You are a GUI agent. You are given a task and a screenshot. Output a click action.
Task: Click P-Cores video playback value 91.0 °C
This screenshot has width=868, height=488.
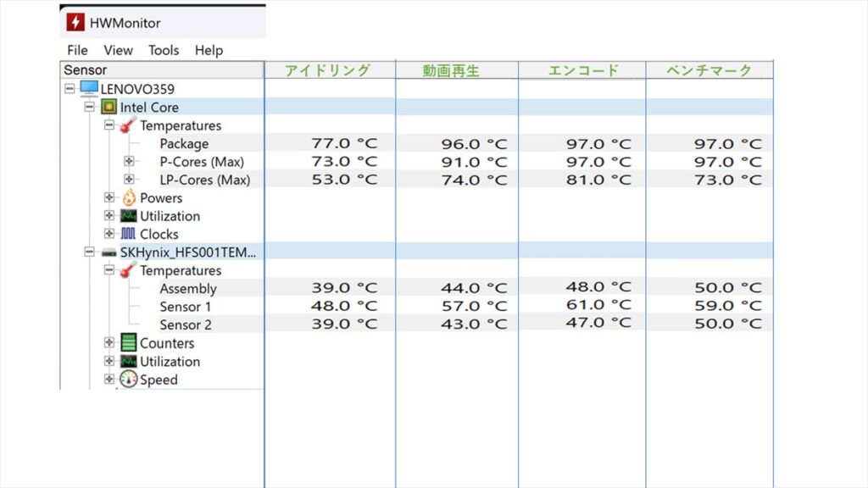[x=474, y=162]
